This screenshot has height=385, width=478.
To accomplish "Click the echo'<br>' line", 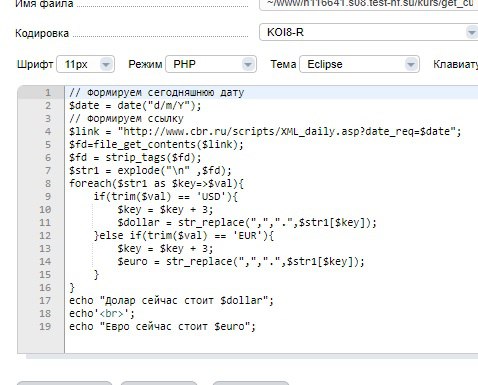I will point(102,313).
